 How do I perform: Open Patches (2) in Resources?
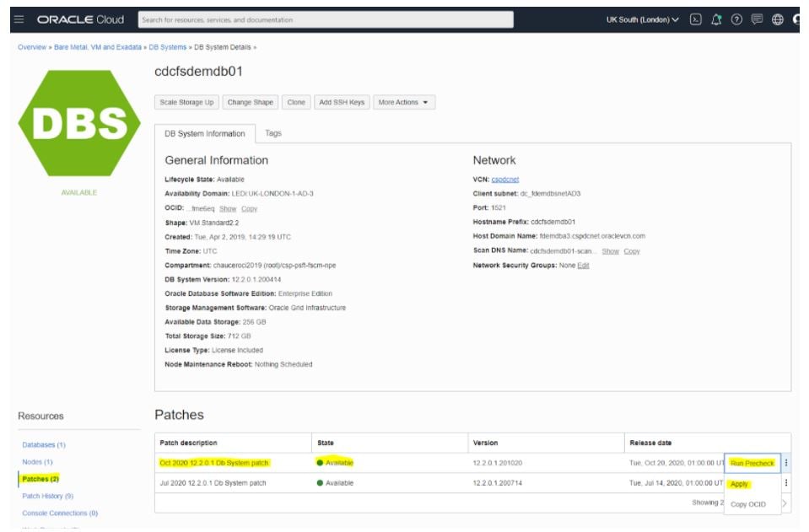[40, 479]
